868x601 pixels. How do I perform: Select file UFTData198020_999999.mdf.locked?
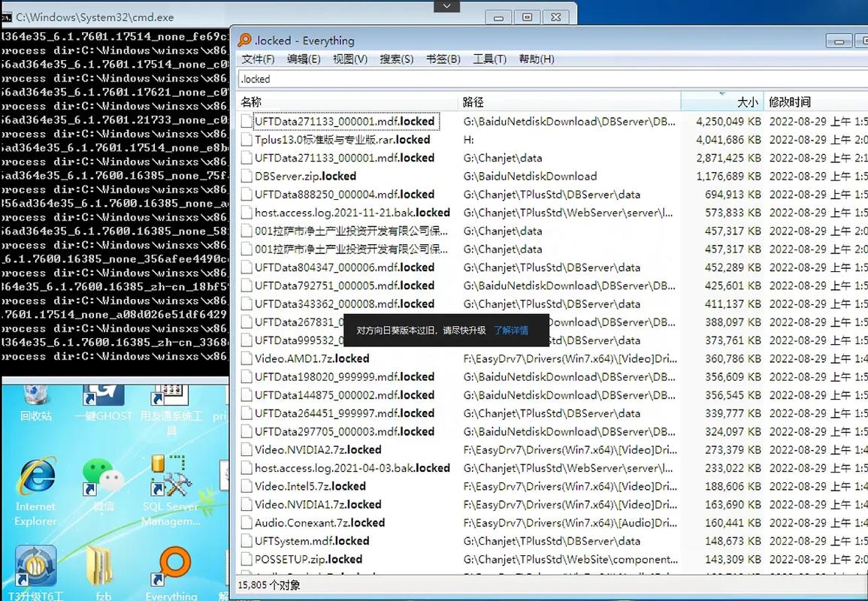344,377
